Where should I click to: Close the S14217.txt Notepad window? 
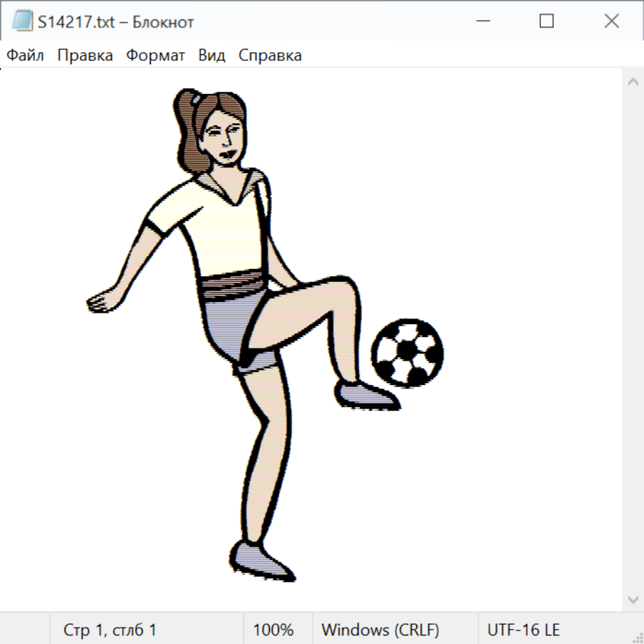[611, 21]
